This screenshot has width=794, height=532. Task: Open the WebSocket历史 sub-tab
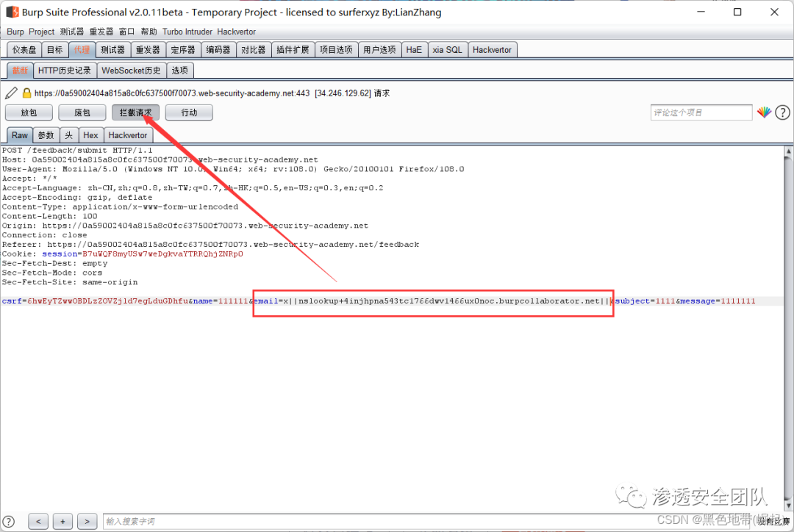(x=131, y=71)
